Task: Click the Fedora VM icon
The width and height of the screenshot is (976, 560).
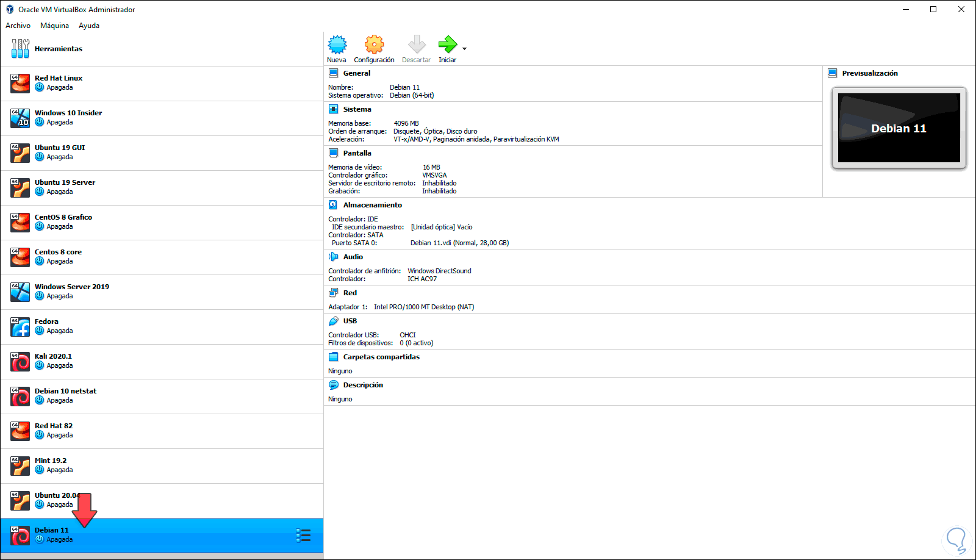Action: click(x=20, y=326)
